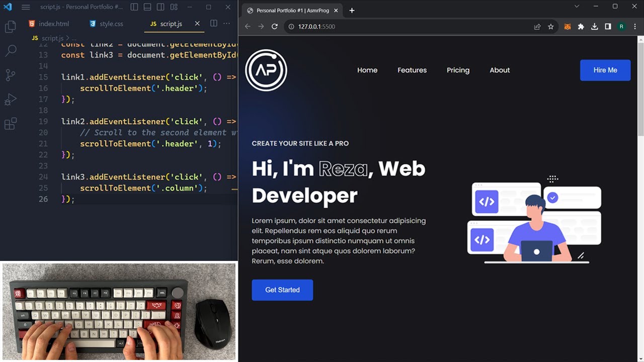
Task: Open Run and Debug view
Action: pyautogui.click(x=11, y=100)
